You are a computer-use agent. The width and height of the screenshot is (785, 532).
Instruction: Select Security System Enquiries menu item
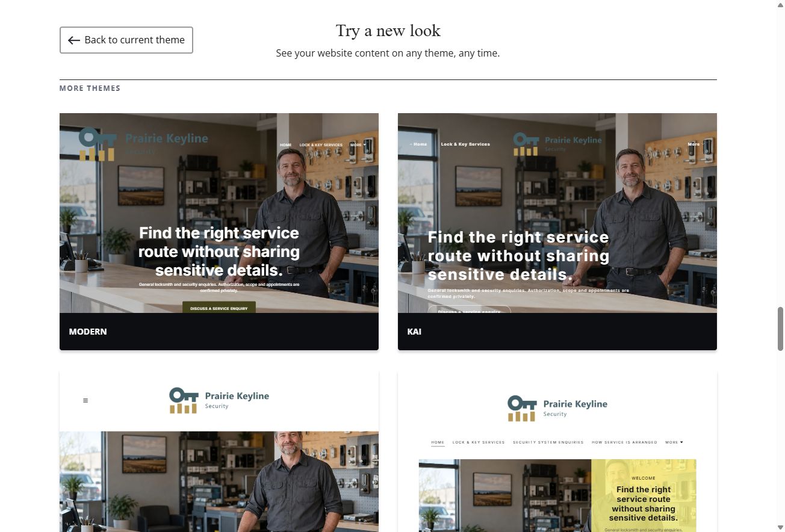click(548, 442)
